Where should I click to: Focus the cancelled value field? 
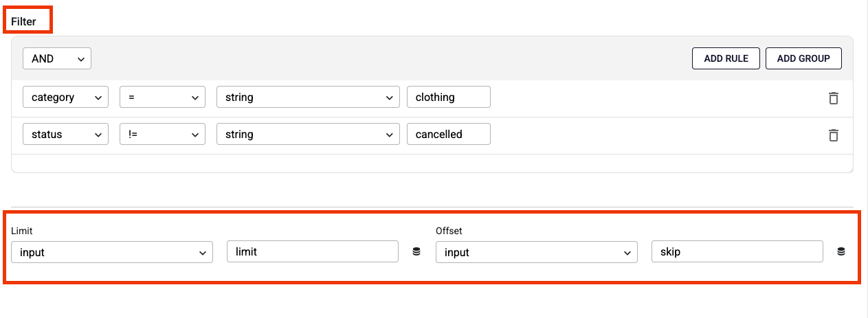coord(448,135)
